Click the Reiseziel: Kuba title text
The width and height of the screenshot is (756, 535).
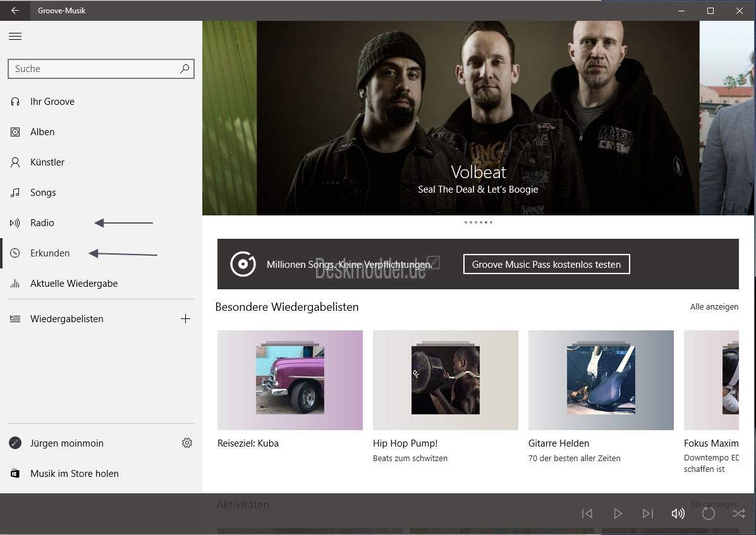click(248, 443)
